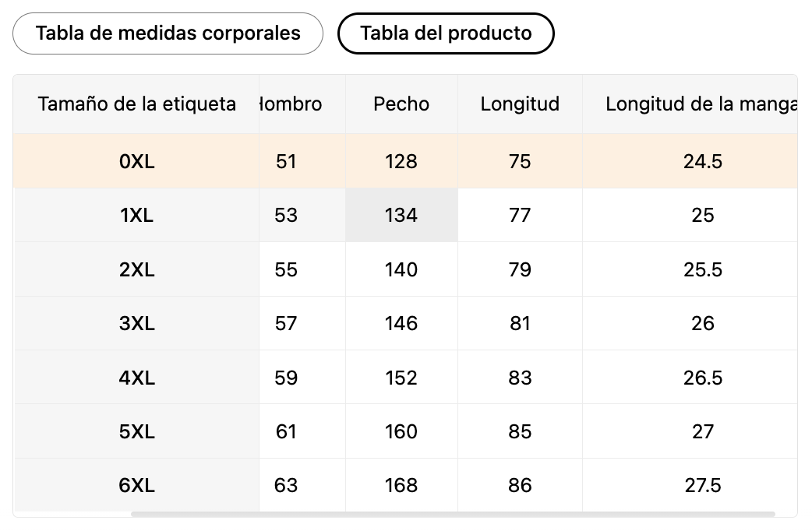This screenshot has height=531, width=812.
Task: Select the Tabla del producto tab
Action: coord(446,33)
